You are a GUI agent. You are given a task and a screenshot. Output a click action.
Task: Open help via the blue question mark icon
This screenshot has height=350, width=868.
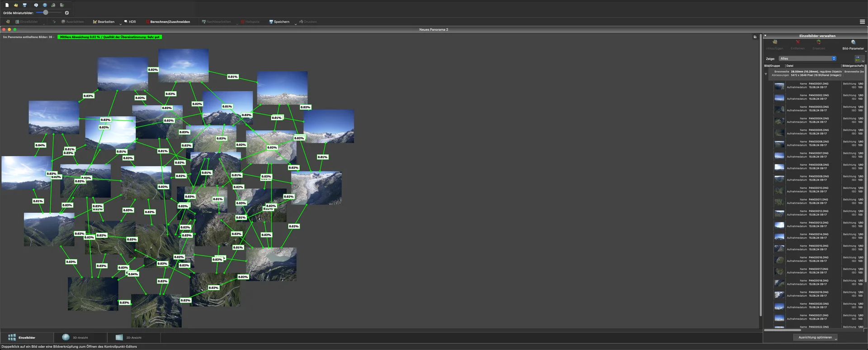[45, 5]
